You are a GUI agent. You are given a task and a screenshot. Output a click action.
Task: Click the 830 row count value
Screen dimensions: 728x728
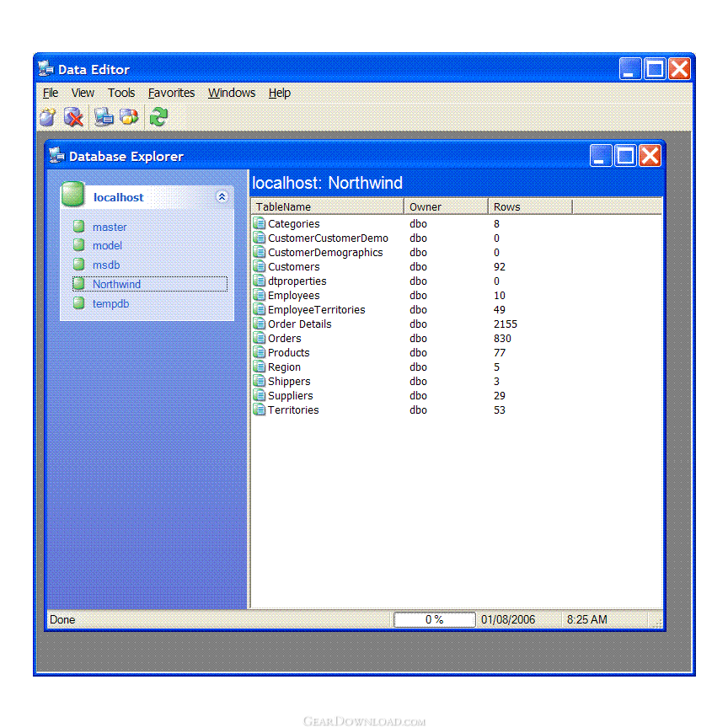[502, 339]
